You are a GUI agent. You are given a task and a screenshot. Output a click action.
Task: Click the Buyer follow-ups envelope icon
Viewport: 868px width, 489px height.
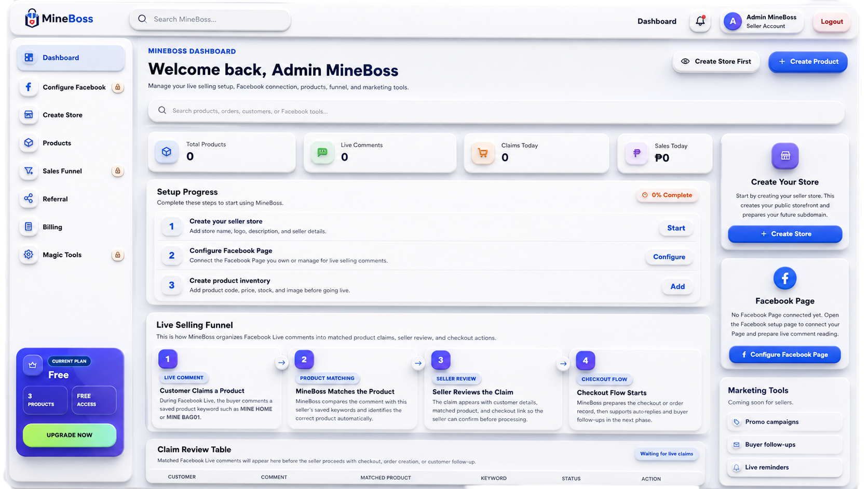click(737, 445)
